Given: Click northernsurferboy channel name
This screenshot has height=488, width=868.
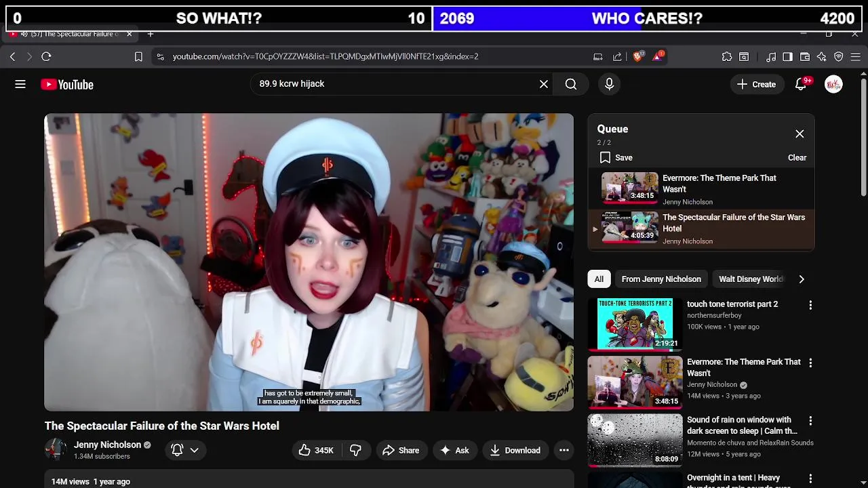Looking at the screenshot, I should pyautogui.click(x=714, y=316).
